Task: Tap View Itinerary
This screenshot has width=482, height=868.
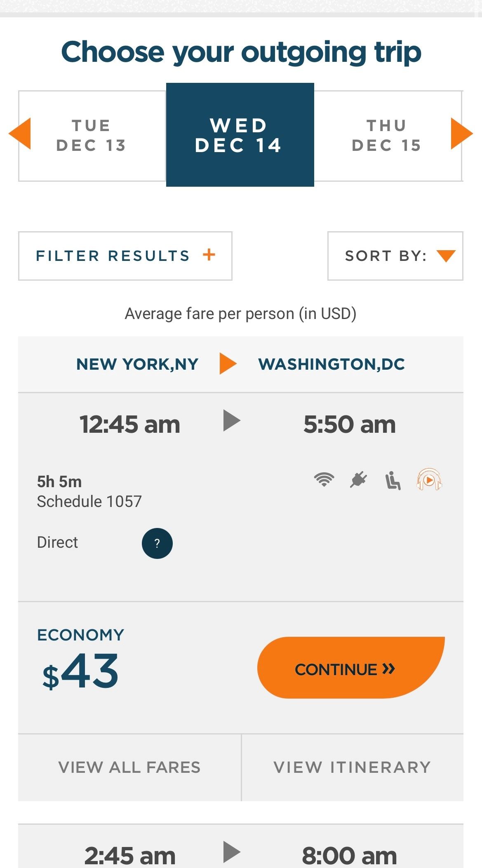Action: 352,767
